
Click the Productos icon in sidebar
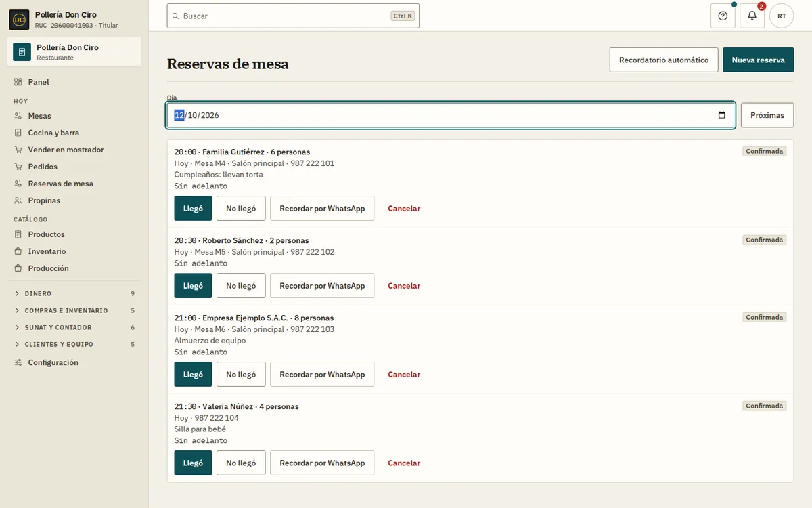[x=18, y=234]
